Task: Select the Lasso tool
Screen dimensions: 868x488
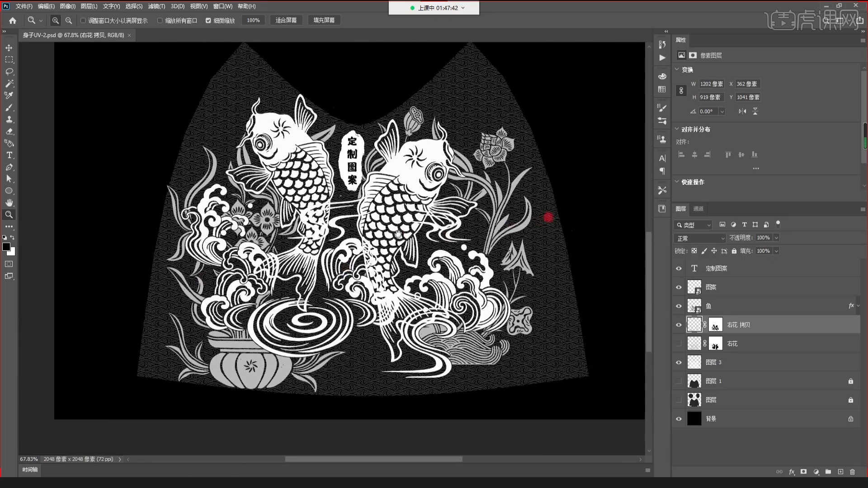Action: [x=9, y=72]
